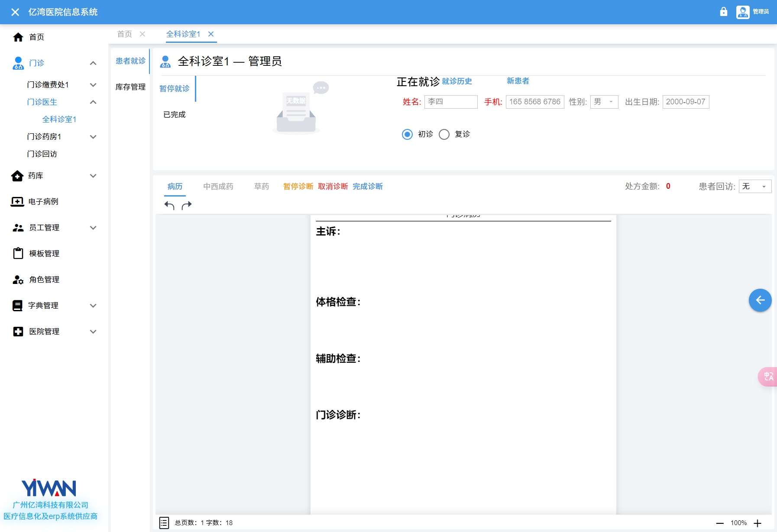The height and width of the screenshot is (532, 777).
Task: Close the 全科诊室1 tab
Action: (211, 34)
